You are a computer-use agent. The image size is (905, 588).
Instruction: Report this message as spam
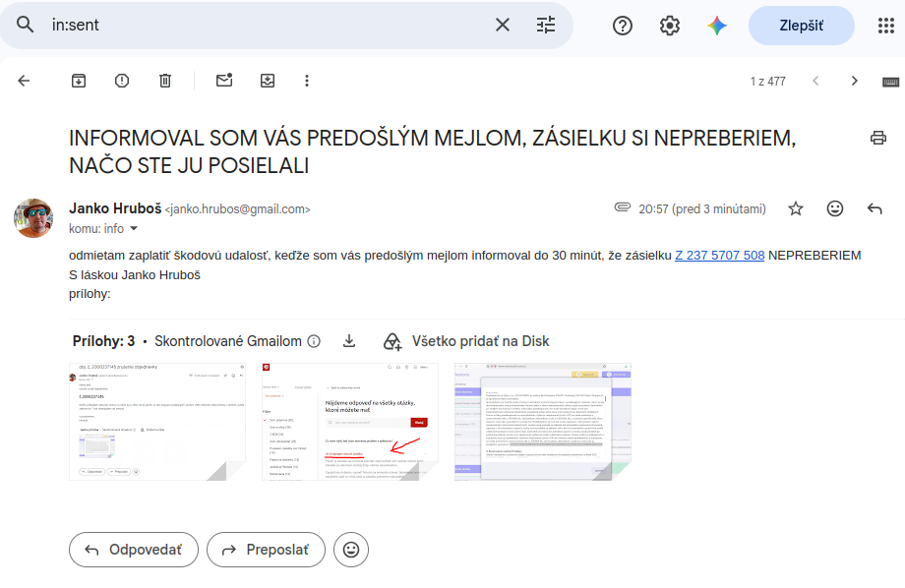(x=122, y=81)
